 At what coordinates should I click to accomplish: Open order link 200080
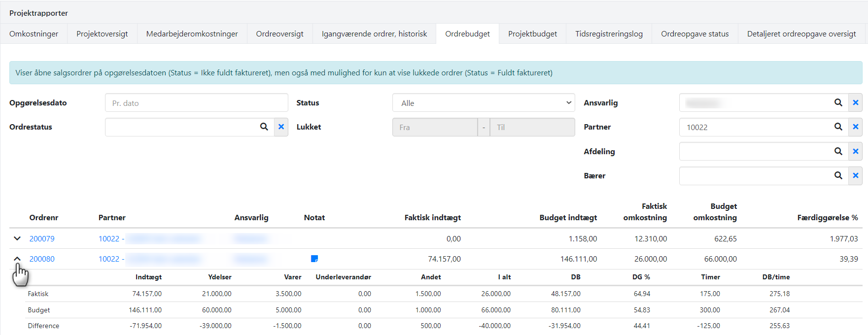[42, 259]
